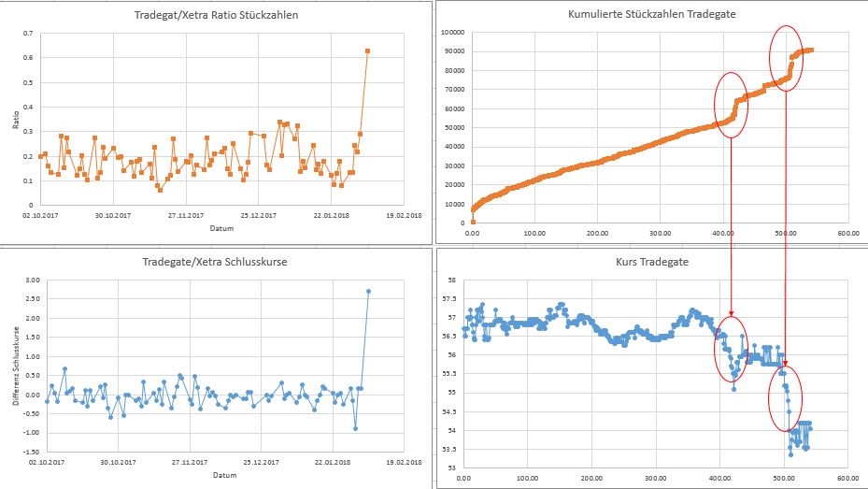Select the 'Tradegate/Xetra Schlusskurse' chart title
This screenshot has height=489, width=868.
215,262
